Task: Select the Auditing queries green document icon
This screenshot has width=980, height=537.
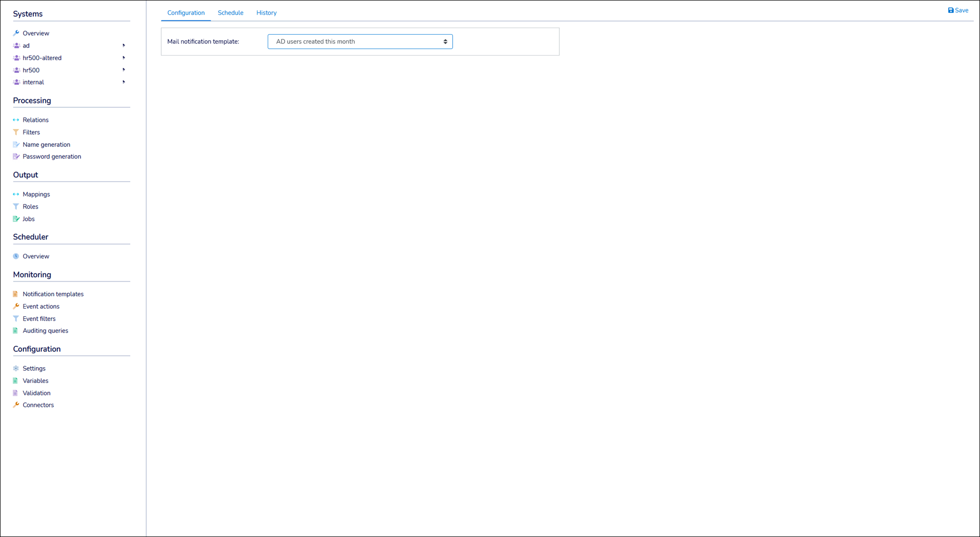Action: tap(16, 330)
